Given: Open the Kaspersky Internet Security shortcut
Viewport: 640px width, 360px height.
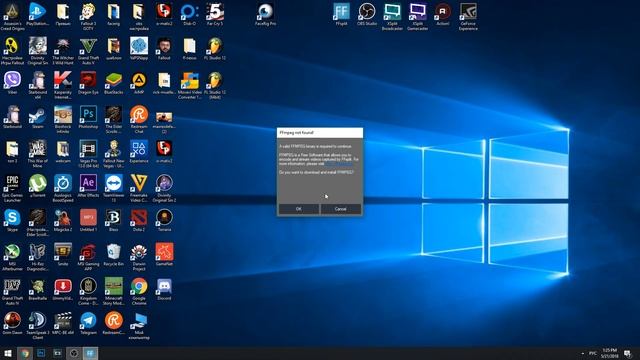Looking at the screenshot, I should point(63,86).
